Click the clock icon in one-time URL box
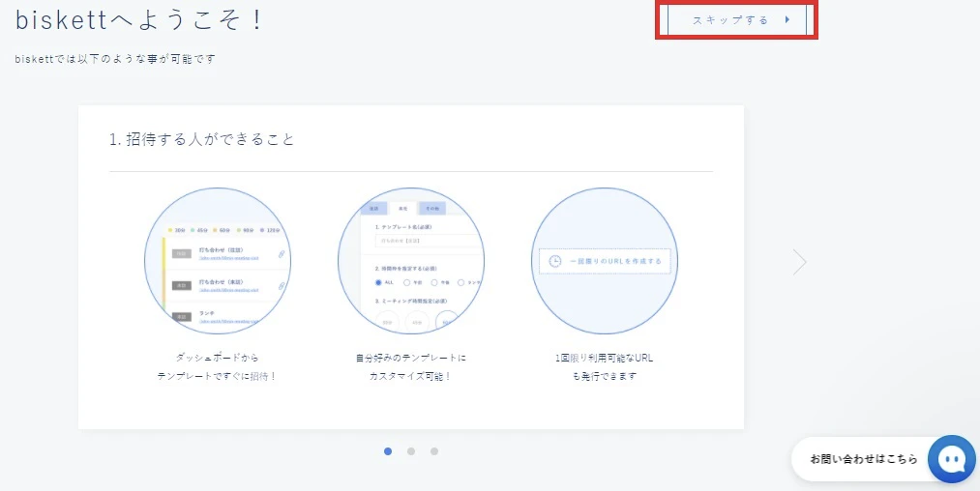The height and width of the screenshot is (491, 980). (555, 261)
